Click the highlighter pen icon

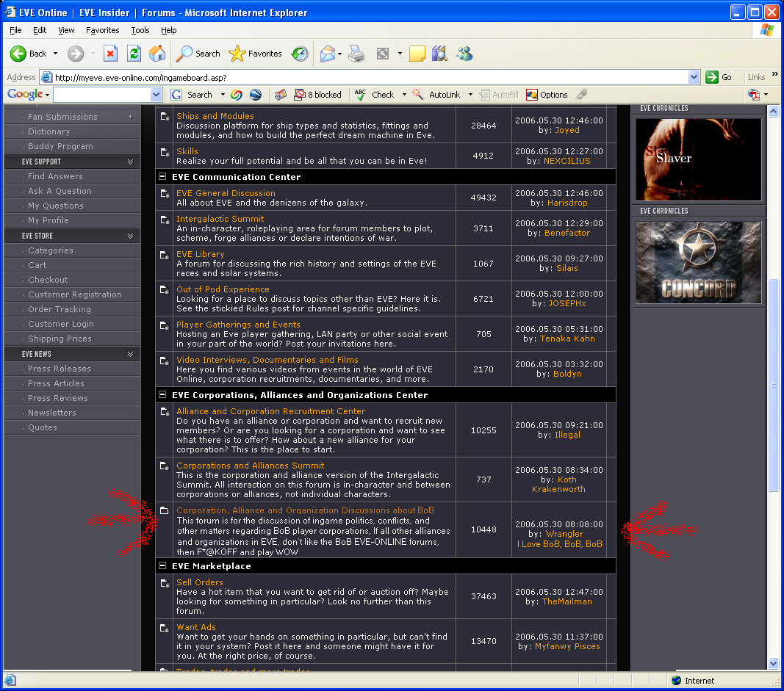coord(581,94)
